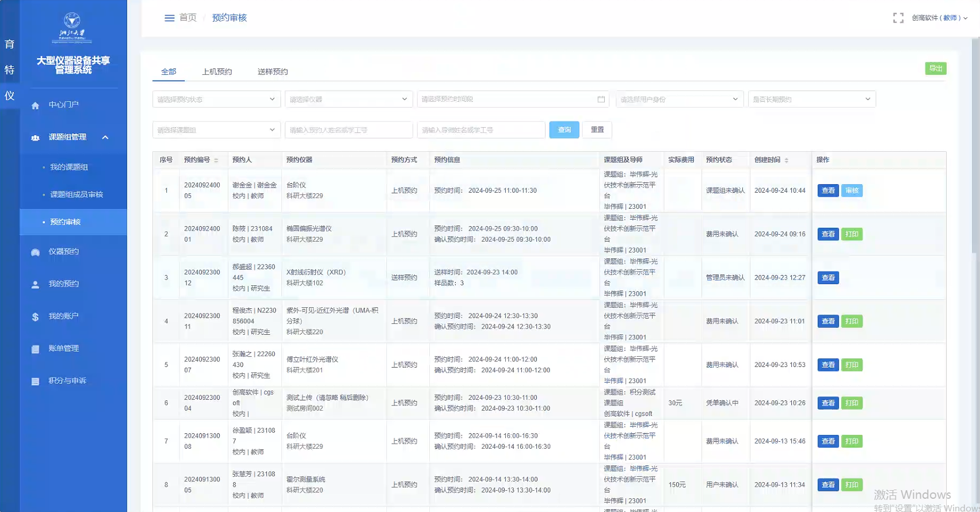
Task: Switch to the 送样预约 tab
Action: click(273, 71)
